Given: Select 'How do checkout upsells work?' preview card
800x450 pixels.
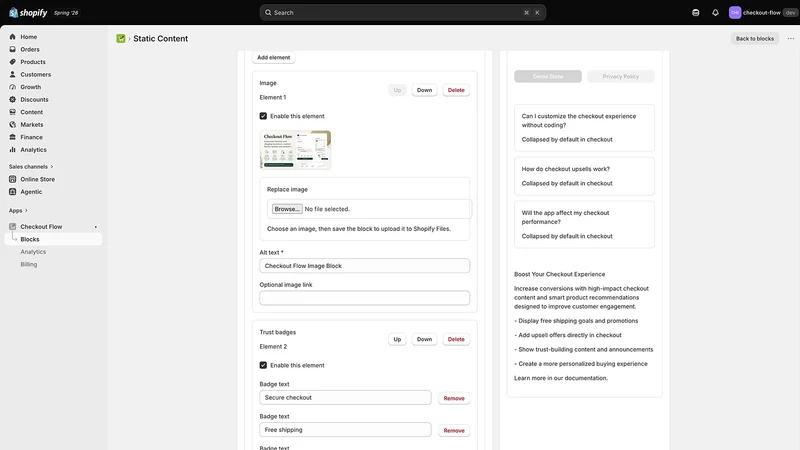Looking at the screenshot, I should (584, 176).
